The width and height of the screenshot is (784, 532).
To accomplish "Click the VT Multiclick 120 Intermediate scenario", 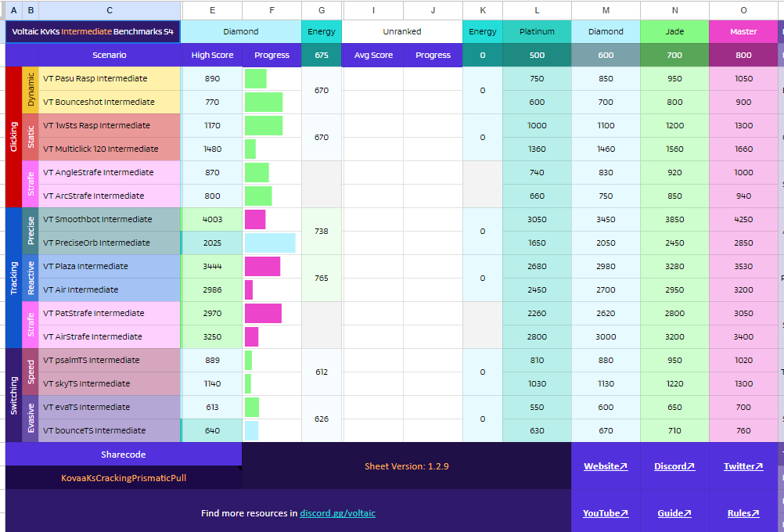I will (x=110, y=149).
